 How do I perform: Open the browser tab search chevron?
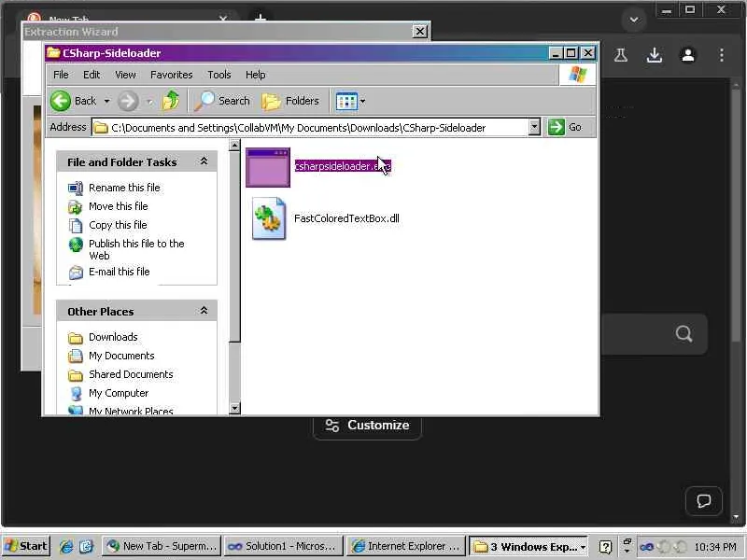point(634,20)
